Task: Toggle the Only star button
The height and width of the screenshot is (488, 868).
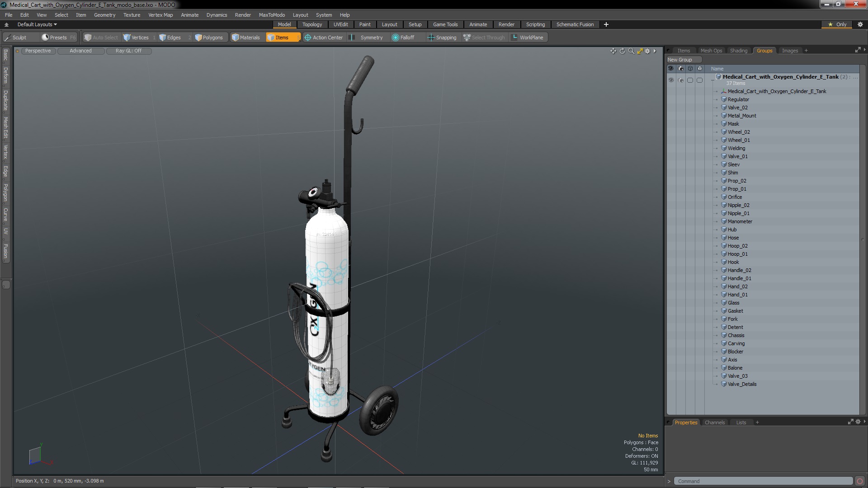Action: 837,24
